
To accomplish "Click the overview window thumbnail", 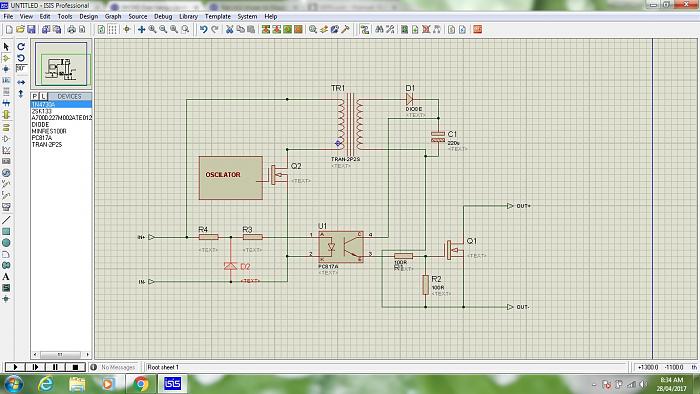I will click(x=61, y=64).
